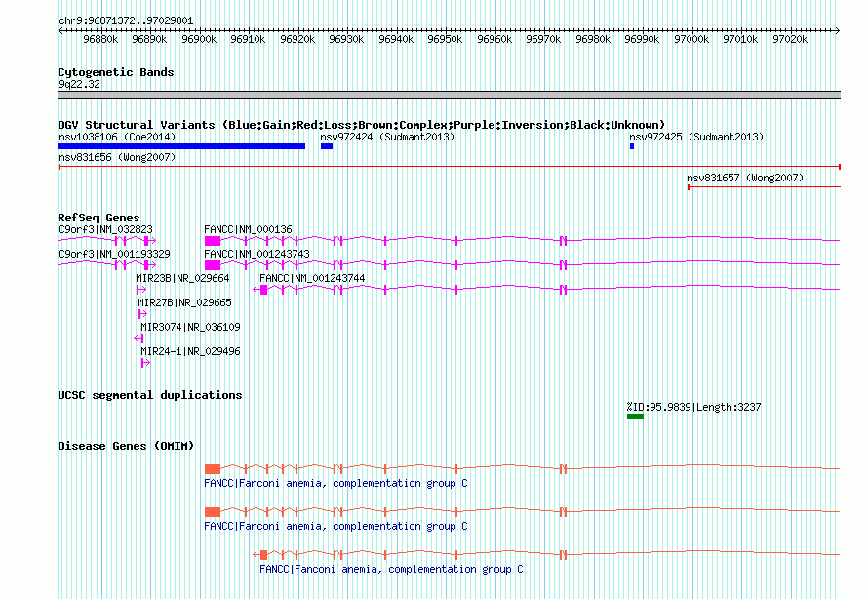Select the MIR24-1 gene arrow glyph
Image resolution: width=868 pixels, height=599 pixels.
(145, 363)
